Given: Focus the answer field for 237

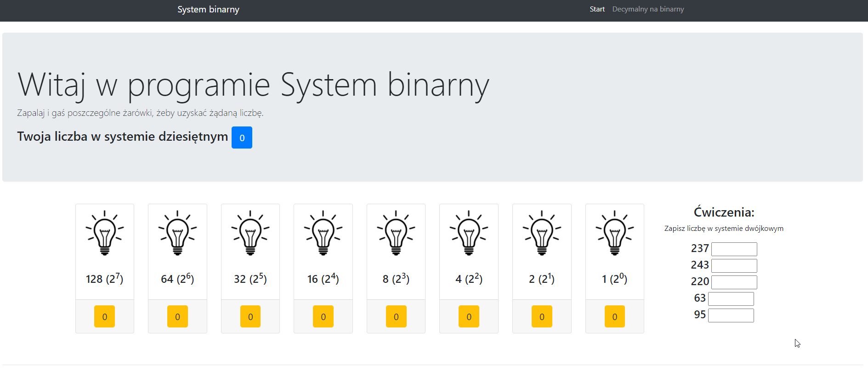Looking at the screenshot, I should tap(734, 249).
